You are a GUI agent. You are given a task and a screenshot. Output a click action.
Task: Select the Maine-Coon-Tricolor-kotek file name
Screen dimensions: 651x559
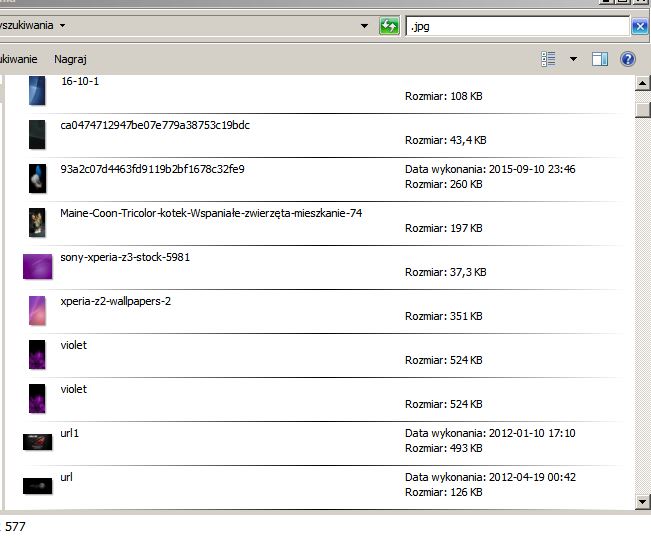211,213
